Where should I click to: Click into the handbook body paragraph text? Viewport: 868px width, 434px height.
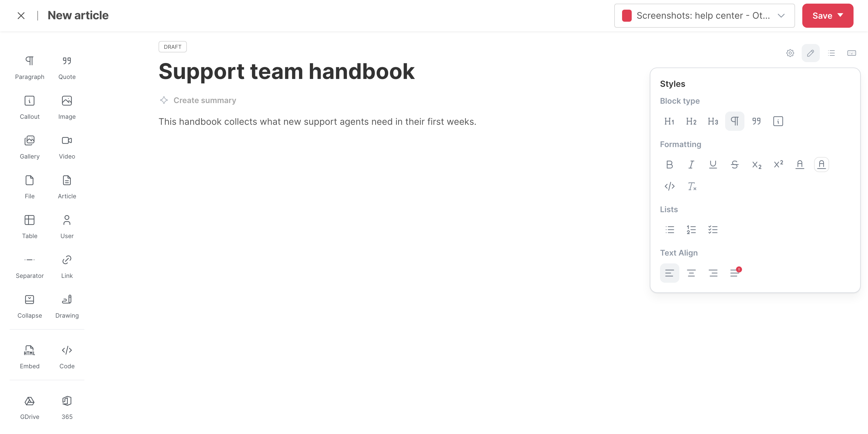click(317, 122)
